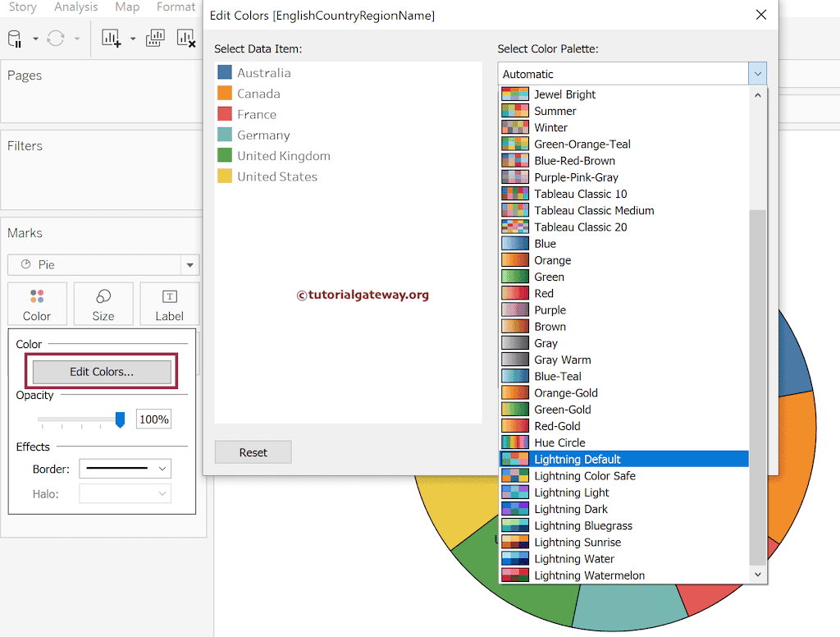Click the Opacity slider handle

point(120,420)
